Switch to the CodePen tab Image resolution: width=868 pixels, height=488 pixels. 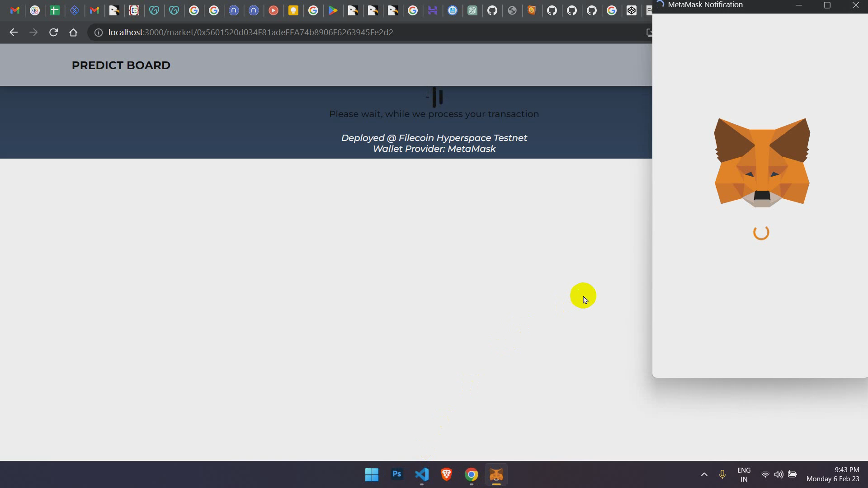(632, 10)
